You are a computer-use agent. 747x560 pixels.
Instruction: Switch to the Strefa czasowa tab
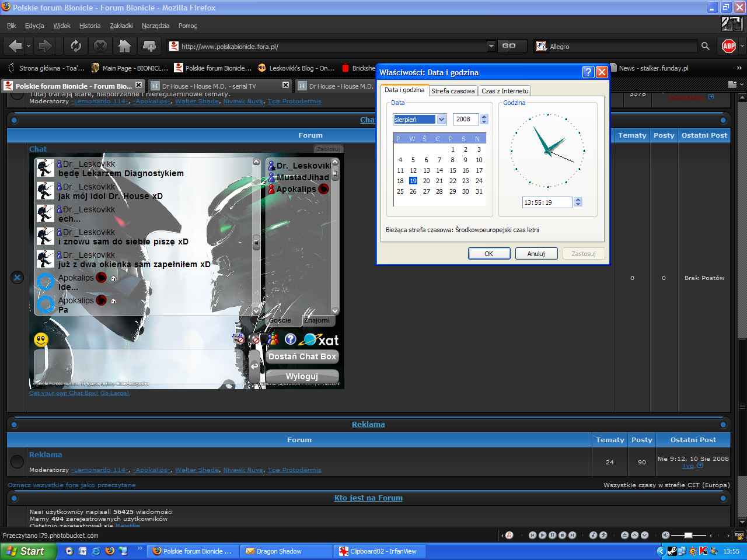tap(453, 91)
